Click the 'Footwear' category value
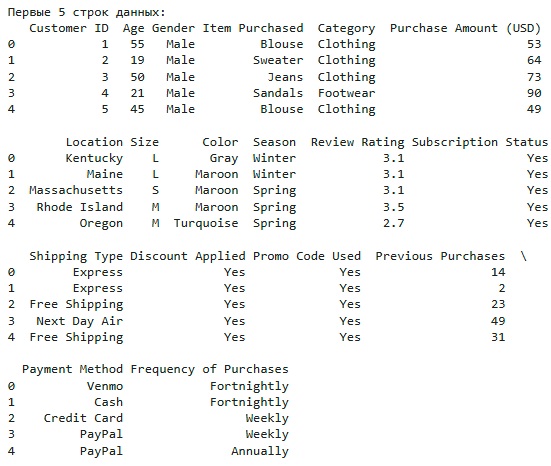 click(346, 93)
